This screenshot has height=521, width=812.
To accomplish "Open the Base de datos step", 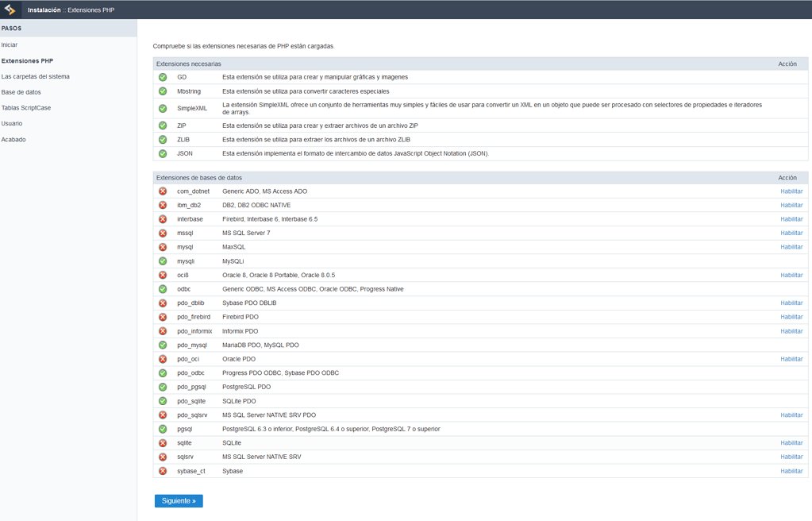I will tap(23, 91).
